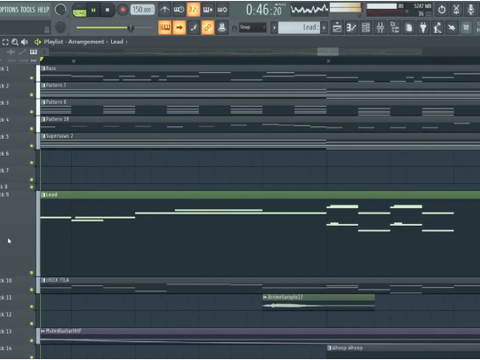The height and width of the screenshot is (360, 480).
Task: Toggle the 3-2 countdown before recording
Action: (x=193, y=10)
